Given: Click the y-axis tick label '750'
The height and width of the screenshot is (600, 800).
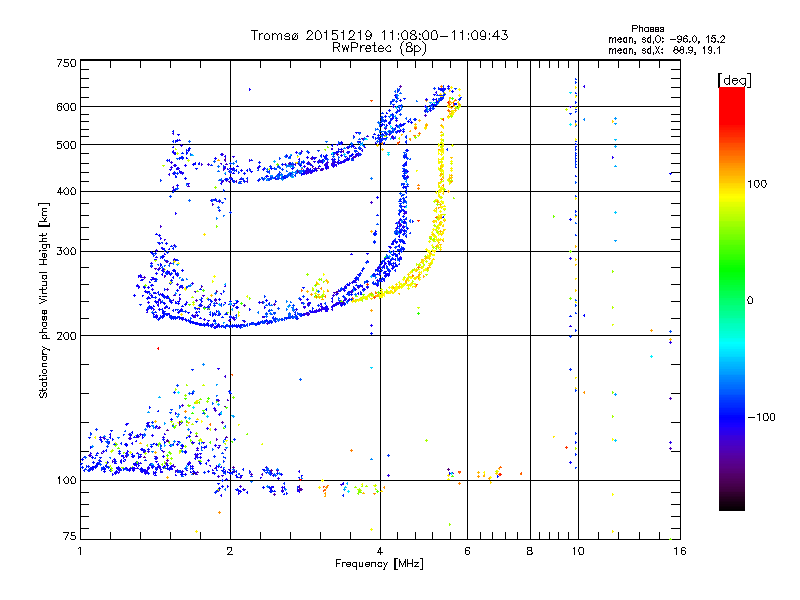Looking at the screenshot, I should pos(66,63).
